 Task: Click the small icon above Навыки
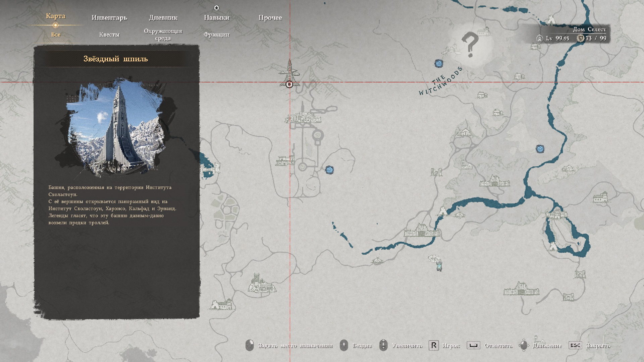[216, 8]
